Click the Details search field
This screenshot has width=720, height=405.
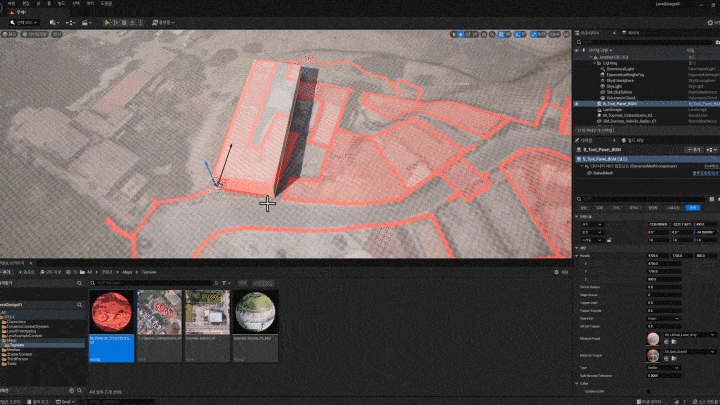tap(641, 199)
